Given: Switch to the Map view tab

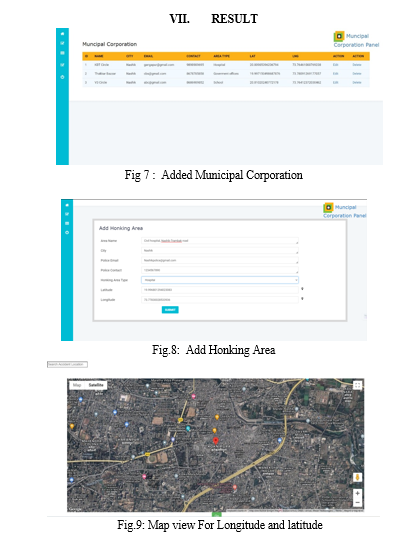Looking at the screenshot, I should tap(77, 385).
